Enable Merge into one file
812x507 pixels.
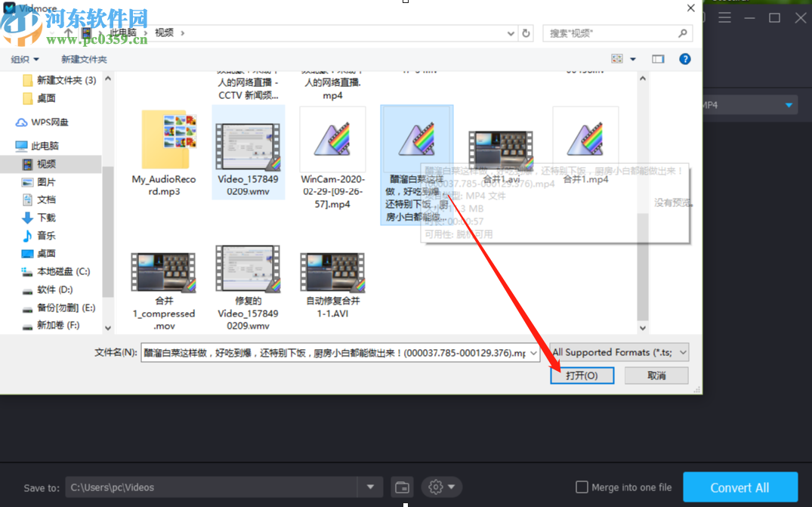[x=582, y=487]
